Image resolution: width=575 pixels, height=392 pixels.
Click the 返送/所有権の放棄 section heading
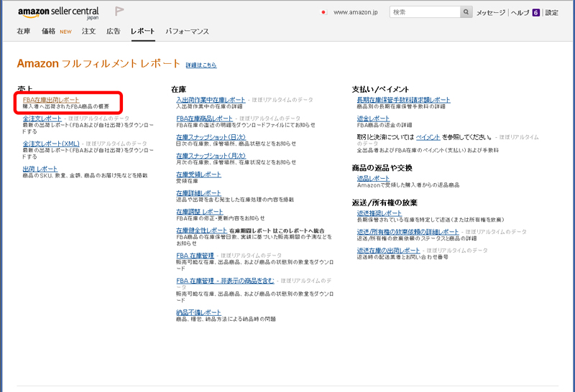click(x=385, y=203)
